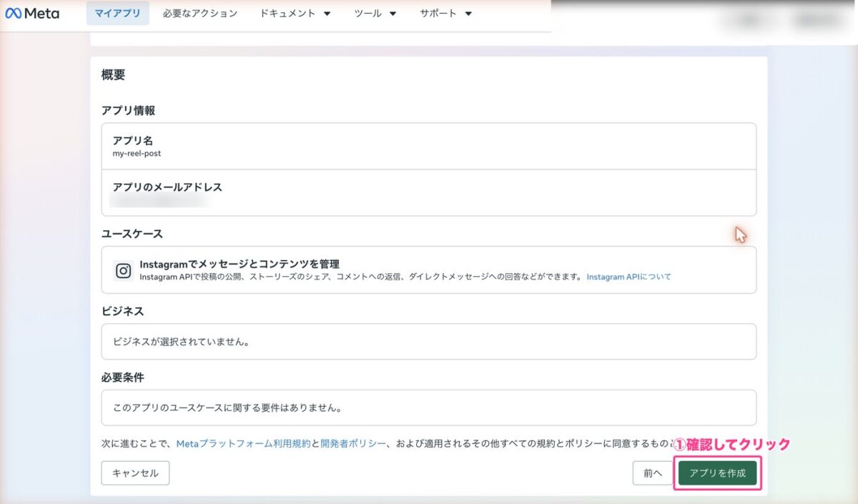Click the Meta logo
The image size is (858, 504).
[32, 14]
